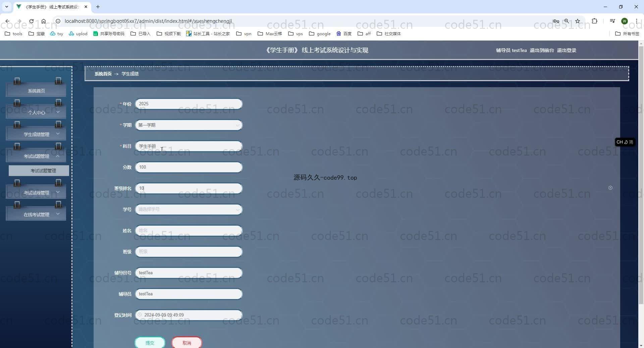Open the tab search dropdown arrow
644x348 pixels.
pyautogui.click(x=6, y=7)
